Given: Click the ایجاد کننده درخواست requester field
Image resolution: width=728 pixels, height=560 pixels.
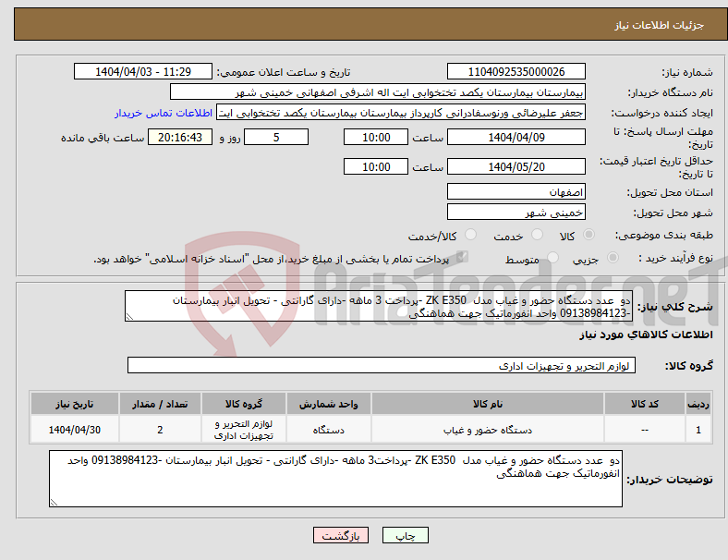Looking at the screenshot, I should click(x=401, y=113).
